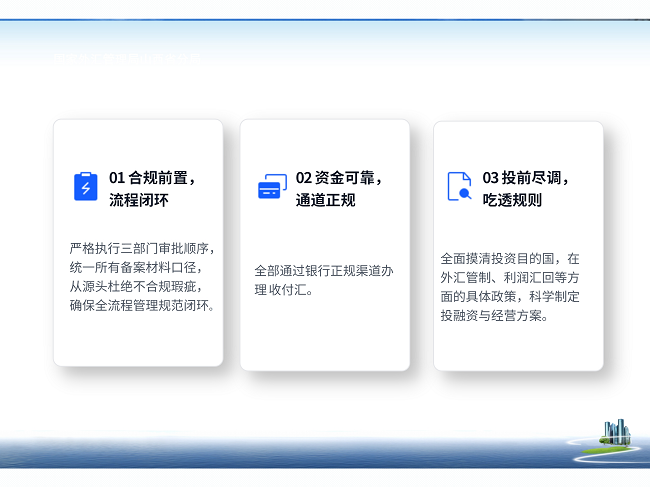Select heading '02 资金可靠,通道正规'

click(x=338, y=189)
